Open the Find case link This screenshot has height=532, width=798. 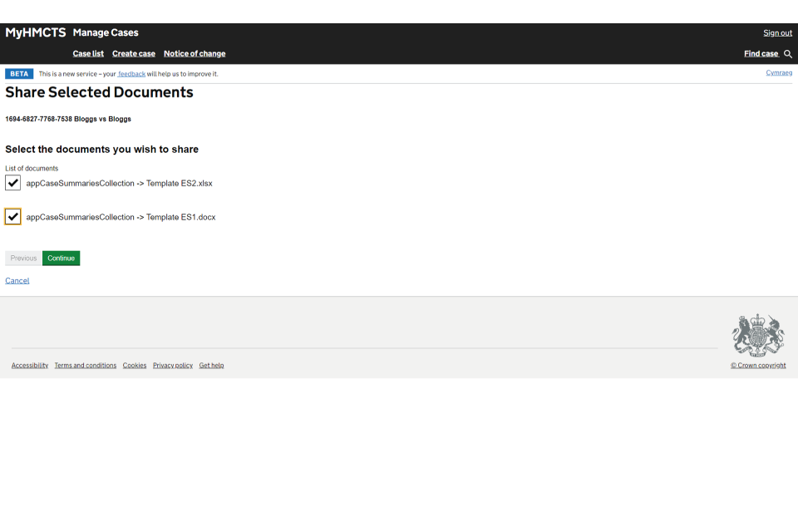pos(761,54)
